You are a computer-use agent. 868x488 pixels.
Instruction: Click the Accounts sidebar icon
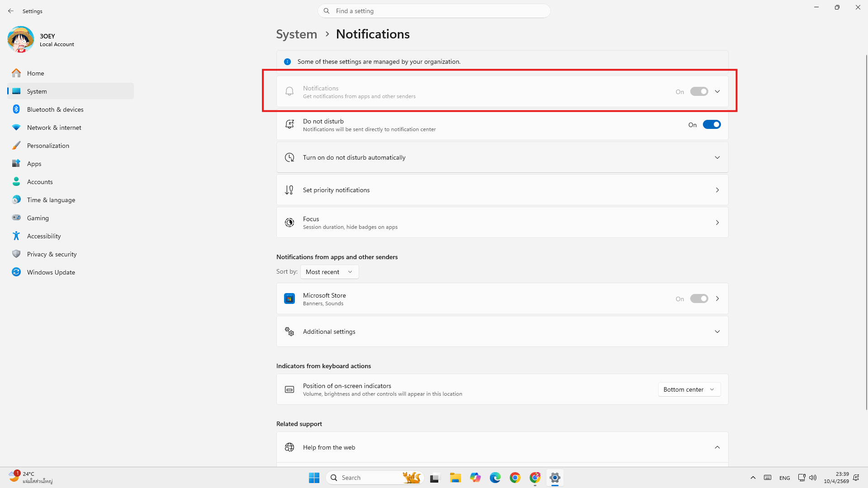point(16,182)
